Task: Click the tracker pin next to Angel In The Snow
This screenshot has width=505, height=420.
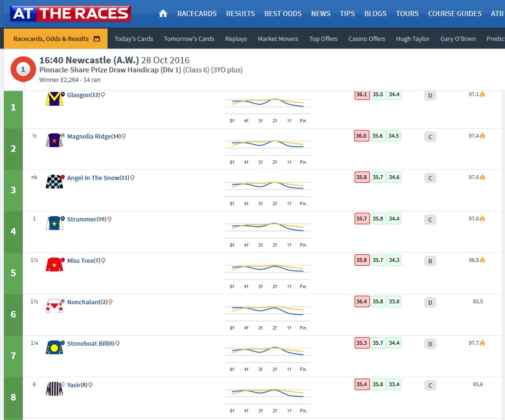Action: [x=132, y=178]
